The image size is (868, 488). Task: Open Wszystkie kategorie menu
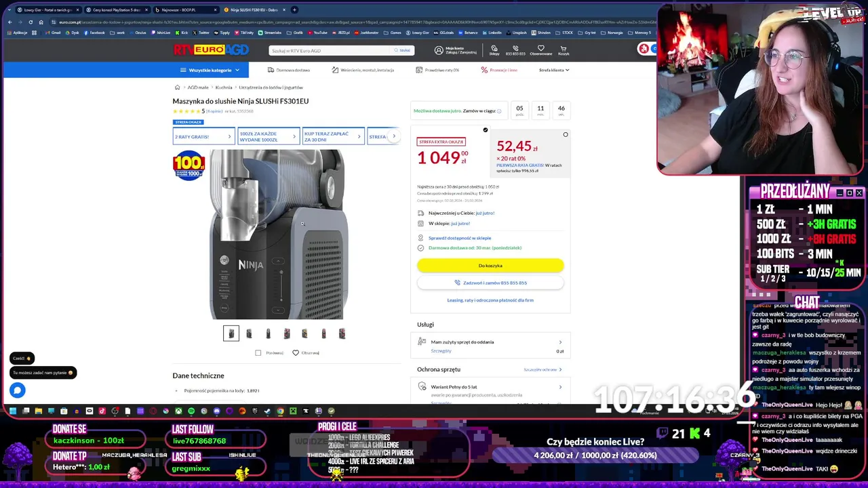(210, 70)
